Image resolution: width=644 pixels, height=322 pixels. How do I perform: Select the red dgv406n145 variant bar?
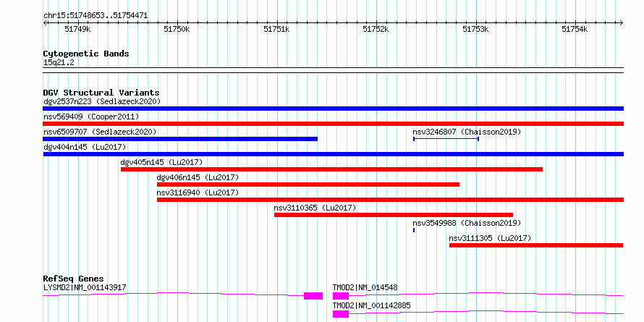point(308,185)
